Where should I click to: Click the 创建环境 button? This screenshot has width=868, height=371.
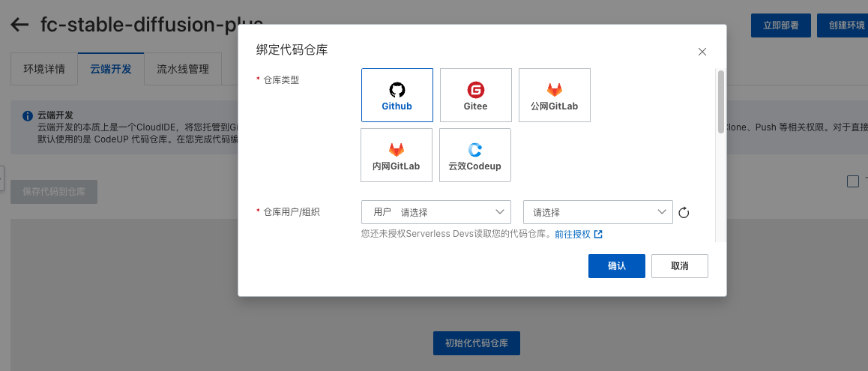tap(843, 25)
